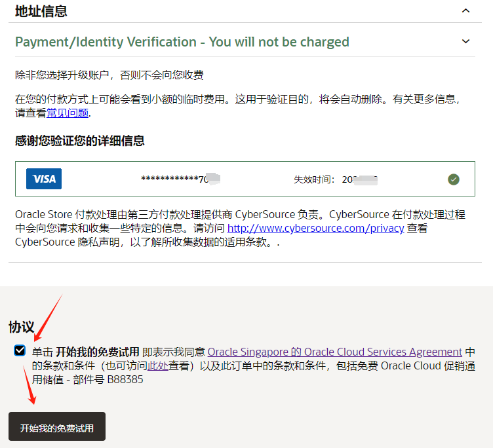
Task: Click the 协议 section heading
Action: point(22,327)
